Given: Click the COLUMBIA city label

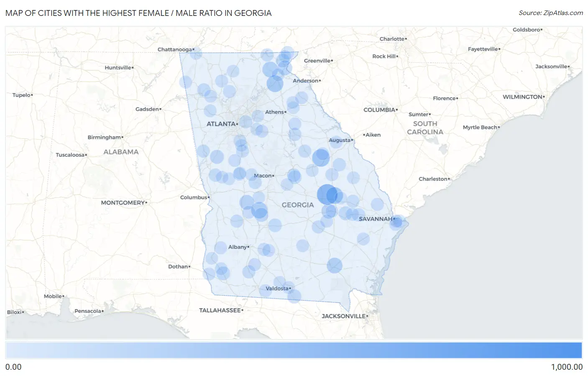Looking at the screenshot, I should [x=379, y=110].
